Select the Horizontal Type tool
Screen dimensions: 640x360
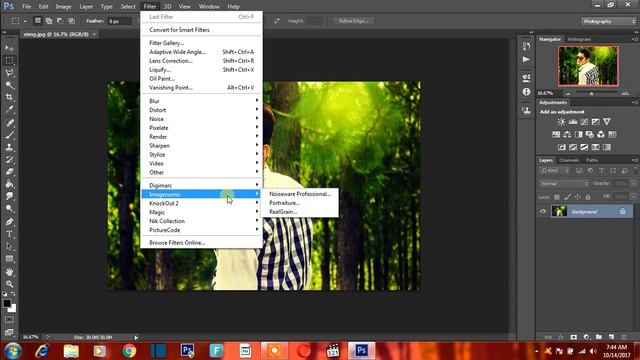(x=9, y=234)
